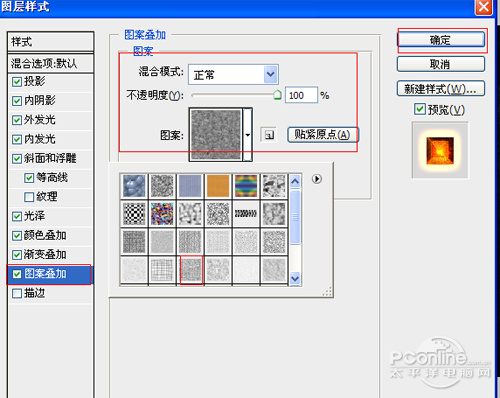Enable the 纹理 checkbox
This screenshot has width=500, height=398.
29,197
